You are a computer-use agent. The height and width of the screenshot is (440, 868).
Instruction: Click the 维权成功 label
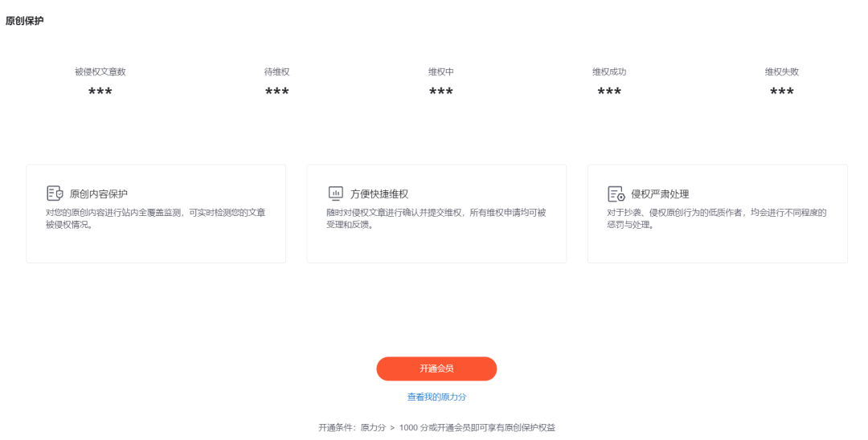pyautogui.click(x=609, y=71)
